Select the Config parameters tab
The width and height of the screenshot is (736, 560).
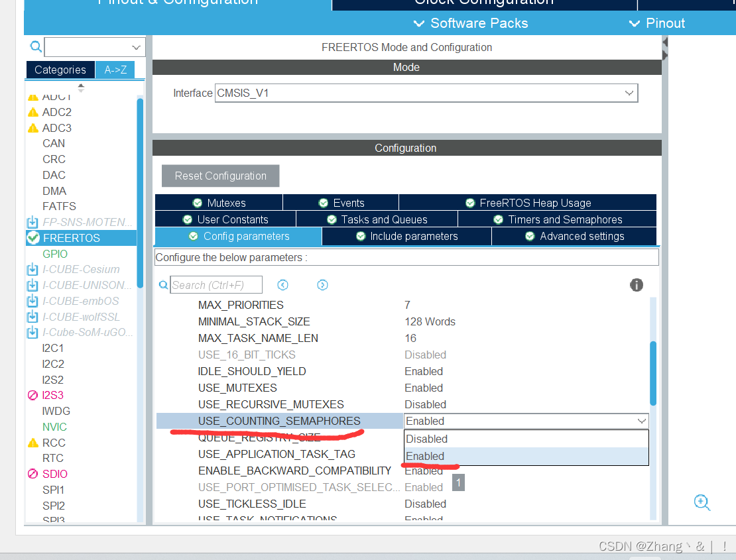(239, 237)
